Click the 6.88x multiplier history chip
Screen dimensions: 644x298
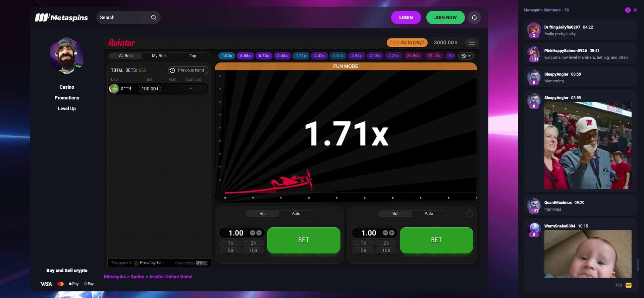point(245,56)
